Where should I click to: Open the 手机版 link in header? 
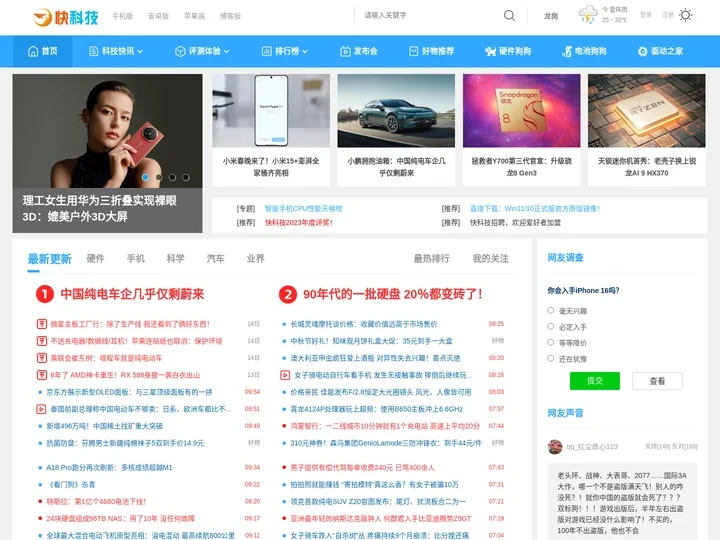coord(123,16)
